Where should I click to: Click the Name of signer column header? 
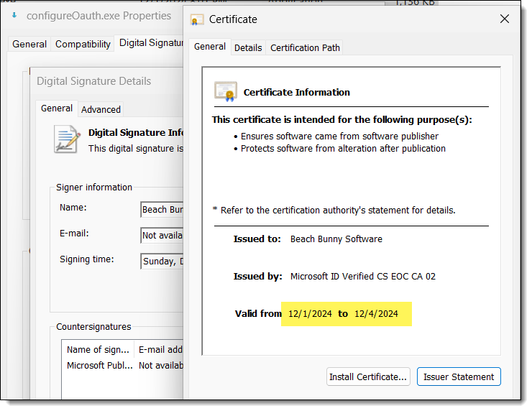98,350
